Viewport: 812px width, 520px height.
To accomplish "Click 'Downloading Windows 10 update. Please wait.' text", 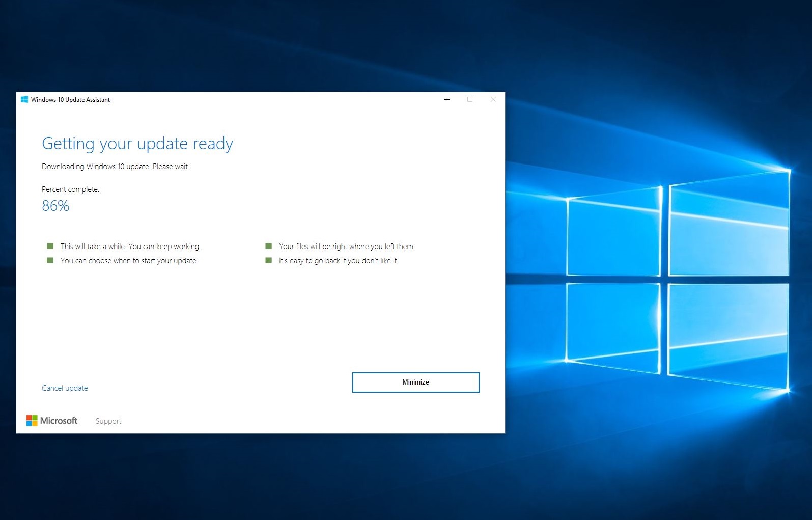I will click(x=116, y=167).
